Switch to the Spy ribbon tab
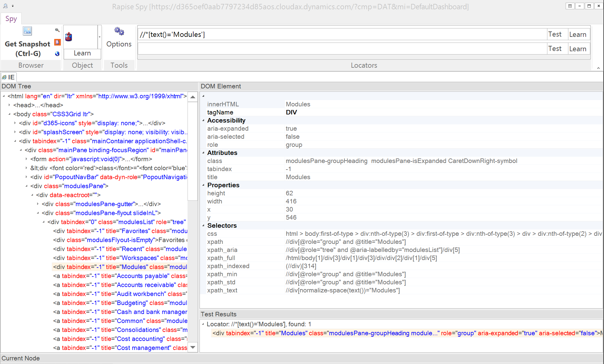 pyautogui.click(x=11, y=19)
